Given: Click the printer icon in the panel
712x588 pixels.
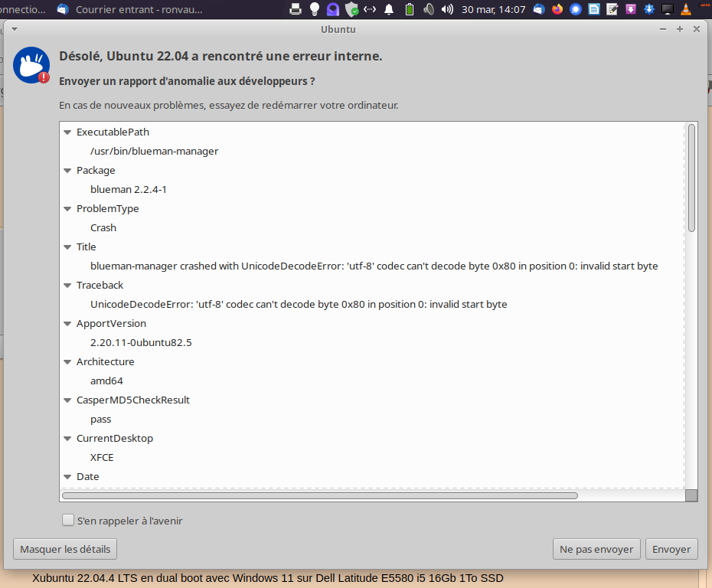Looking at the screenshot, I should [x=296, y=9].
